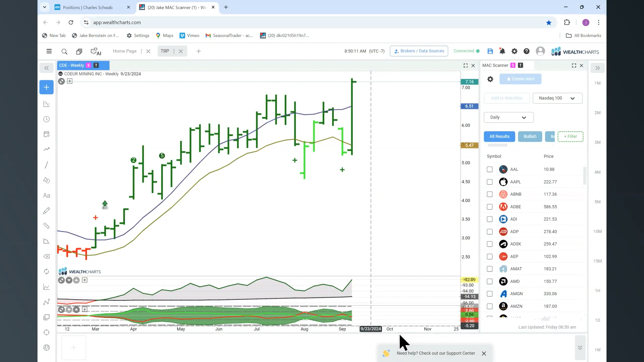
Task: Open the calendar events tool
Action: 47,134
